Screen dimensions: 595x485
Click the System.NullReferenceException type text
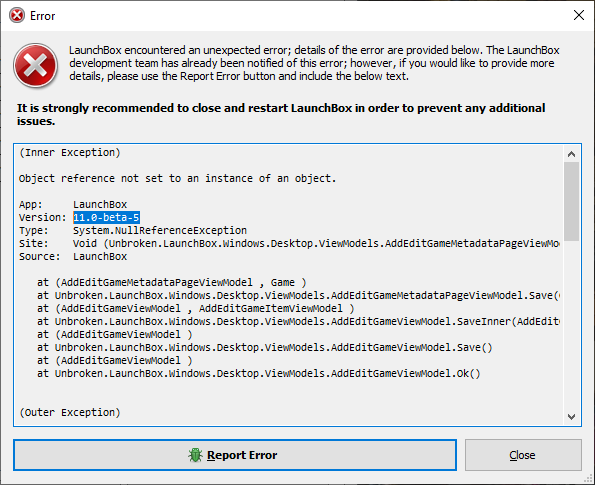(x=160, y=230)
